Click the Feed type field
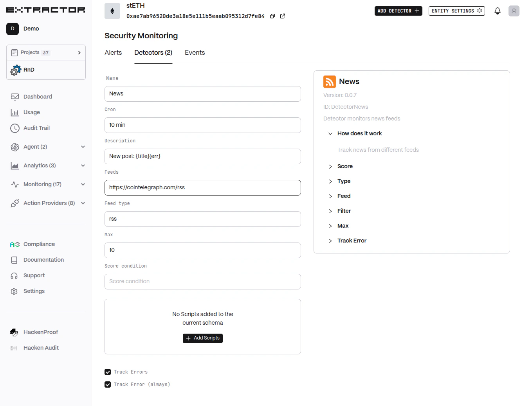The height and width of the screenshot is (406, 532). pyautogui.click(x=203, y=219)
